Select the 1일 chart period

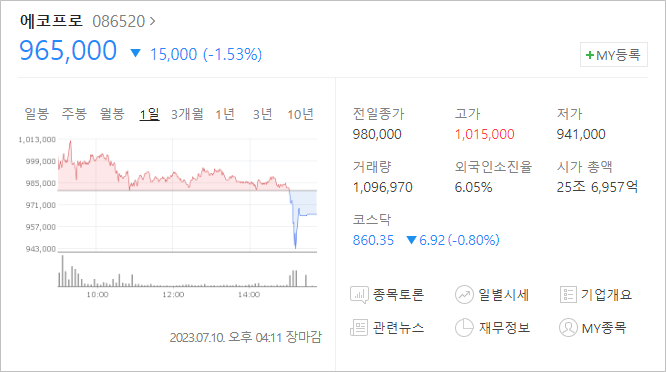(x=150, y=114)
